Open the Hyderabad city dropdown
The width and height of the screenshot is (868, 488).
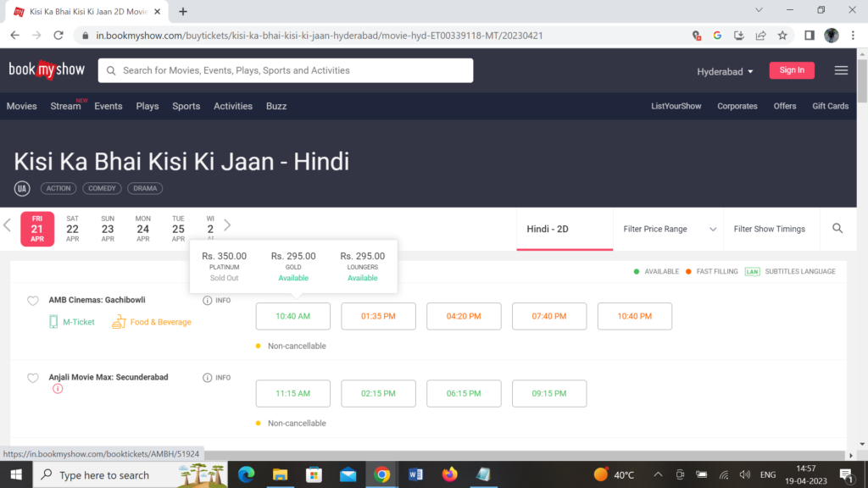pos(725,71)
